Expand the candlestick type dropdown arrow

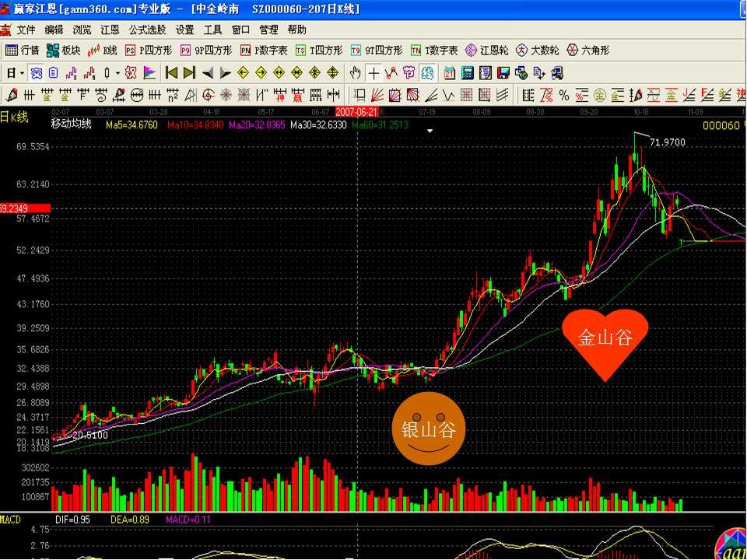[x=118, y=73]
